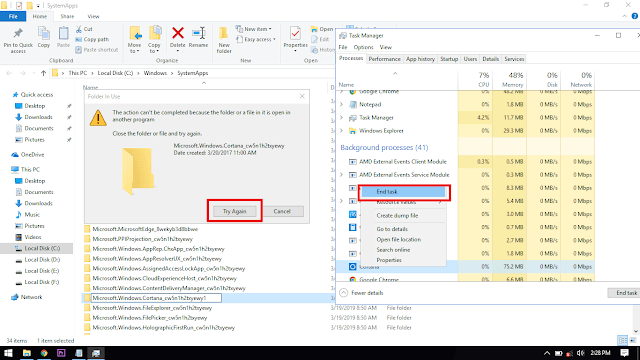Click Windows in the address path
The image size is (640, 360).
[x=155, y=73]
